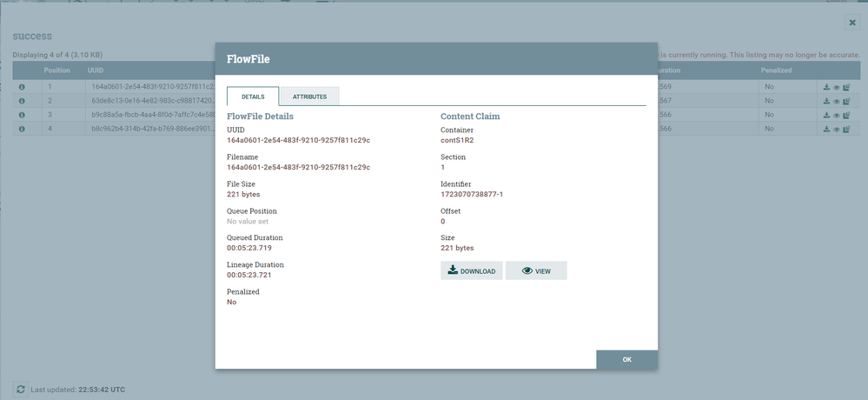Download content icon in row position 3
The width and height of the screenshot is (868, 400).
[826, 115]
